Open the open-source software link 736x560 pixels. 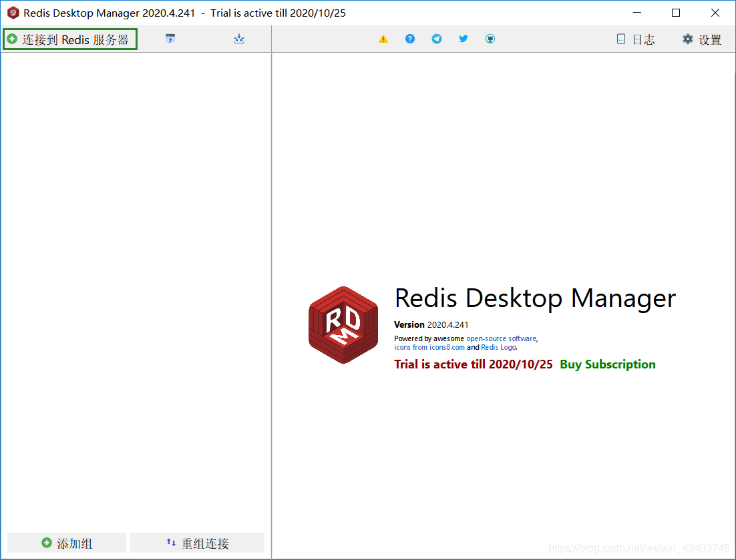tap(502, 338)
